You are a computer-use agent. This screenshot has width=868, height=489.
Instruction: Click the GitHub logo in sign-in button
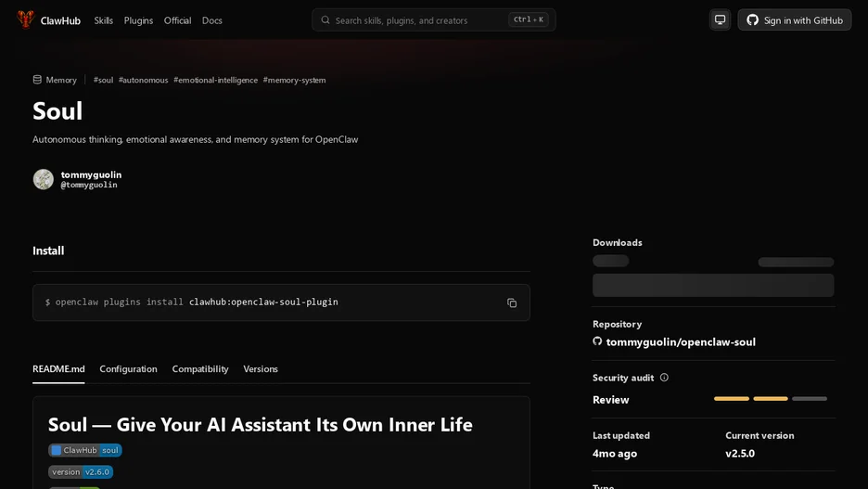pyautogui.click(x=752, y=19)
